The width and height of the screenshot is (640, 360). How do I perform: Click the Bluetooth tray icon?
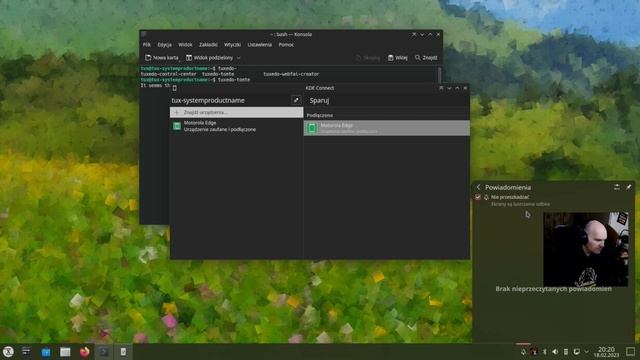coord(544,351)
